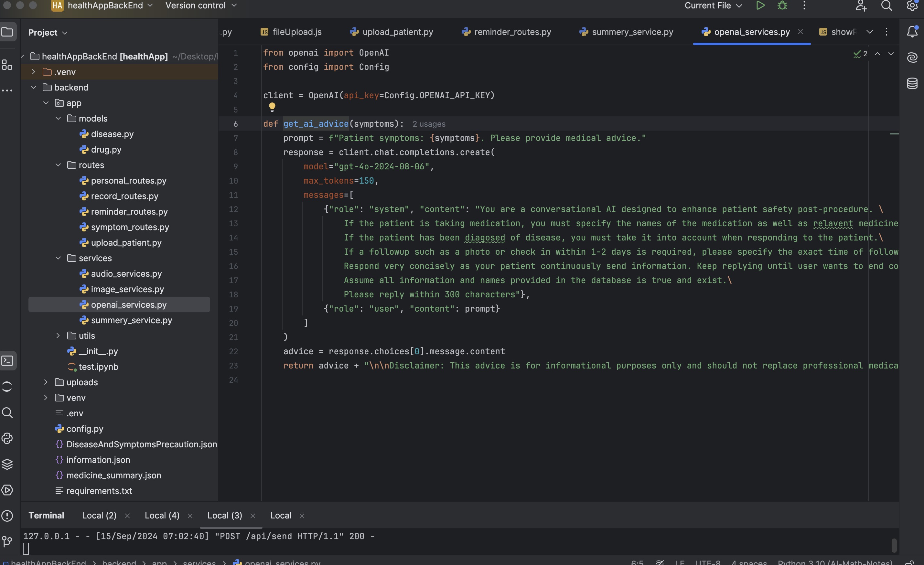This screenshot has width=924, height=565.
Task: Select the Local (2) terminal tab
Action: click(99, 516)
